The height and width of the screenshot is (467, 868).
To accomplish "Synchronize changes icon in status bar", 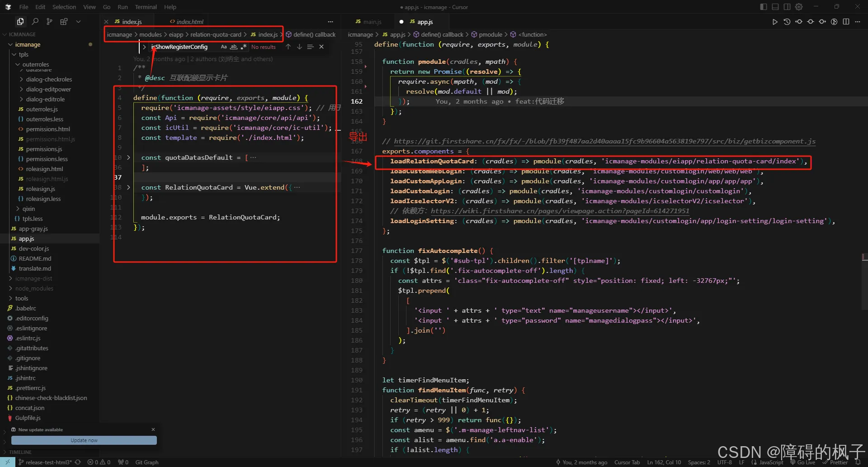I will [78, 462].
